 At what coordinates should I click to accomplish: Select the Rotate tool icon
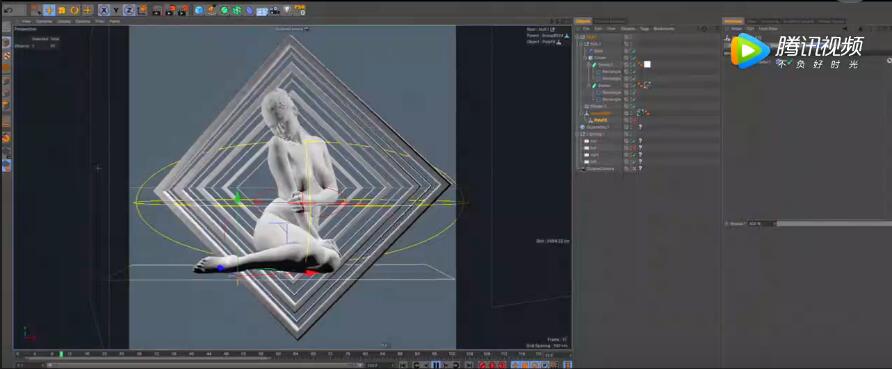point(75,10)
